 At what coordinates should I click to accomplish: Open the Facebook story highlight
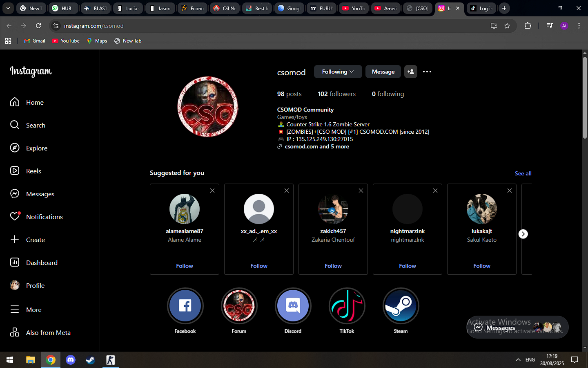[185, 306]
